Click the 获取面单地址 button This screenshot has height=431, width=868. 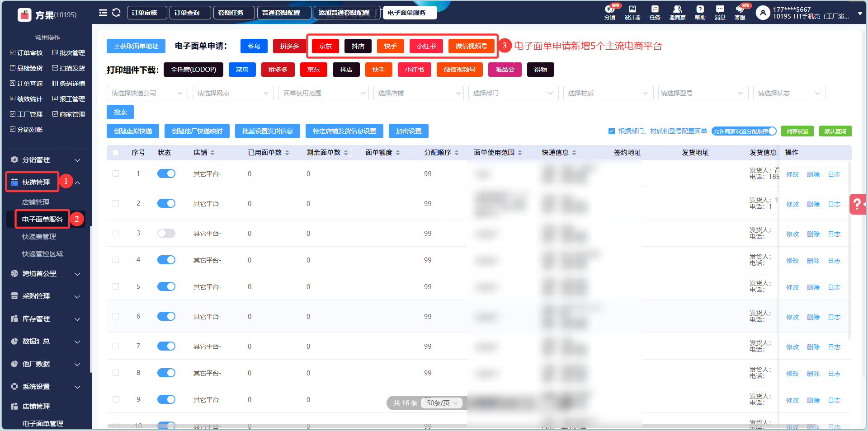click(136, 46)
